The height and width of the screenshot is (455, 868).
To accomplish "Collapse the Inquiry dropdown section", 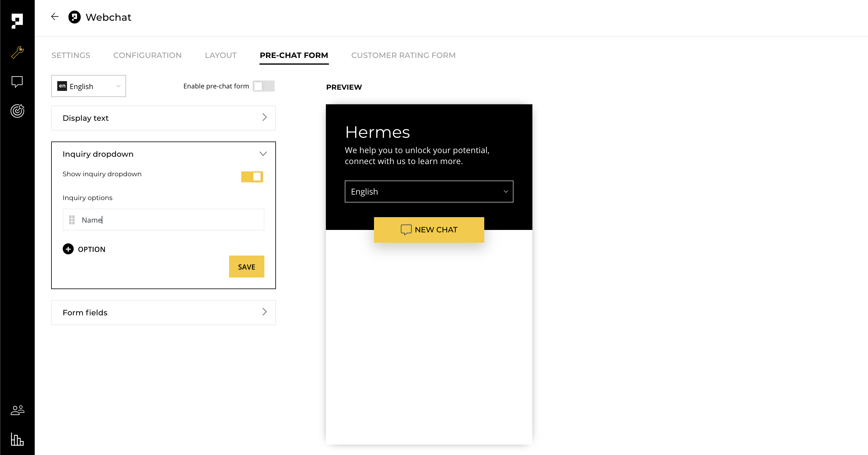I will [x=263, y=154].
